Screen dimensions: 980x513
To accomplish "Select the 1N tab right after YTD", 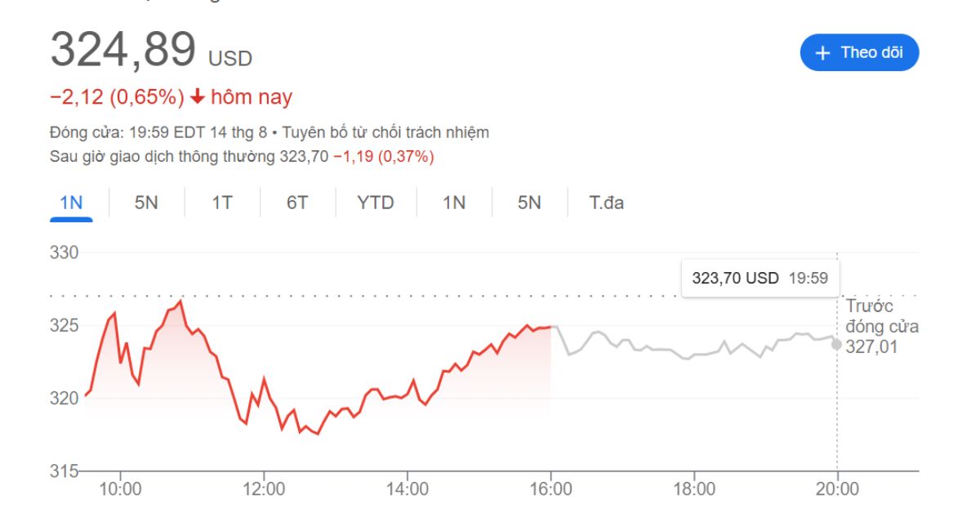I will (x=454, y=203).
